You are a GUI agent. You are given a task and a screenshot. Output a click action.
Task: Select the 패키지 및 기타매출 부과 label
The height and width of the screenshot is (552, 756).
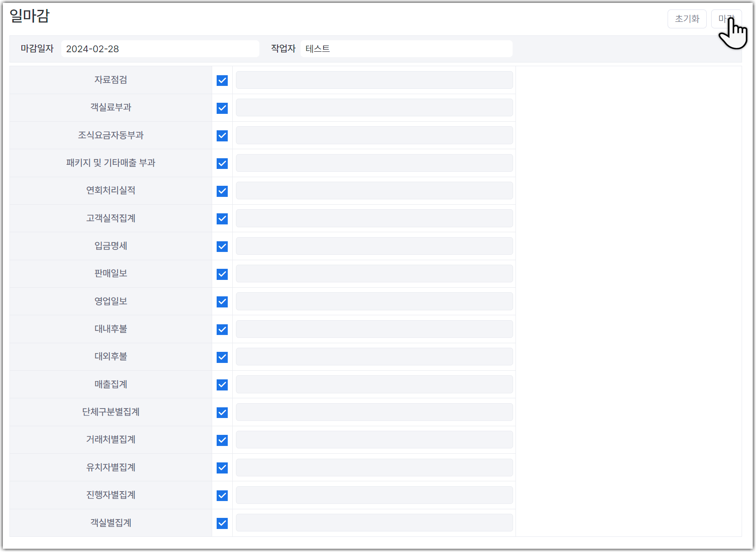point(111,163)
